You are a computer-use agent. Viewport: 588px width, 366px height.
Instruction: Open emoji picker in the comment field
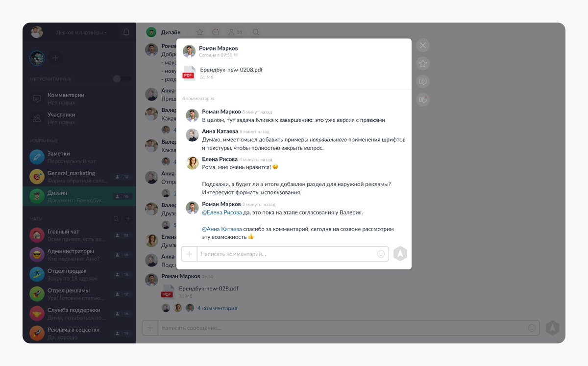pos(381,254)
